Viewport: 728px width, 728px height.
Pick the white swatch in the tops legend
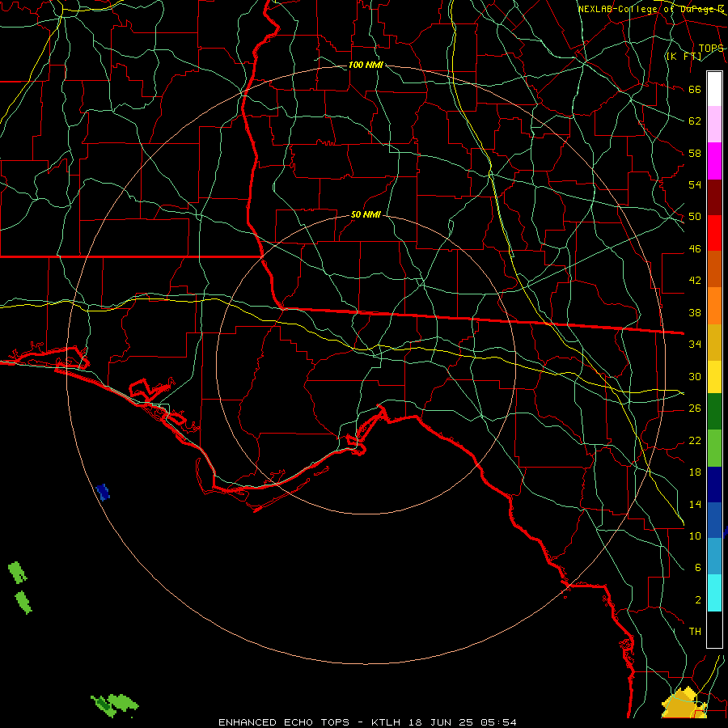coord(714,89)
